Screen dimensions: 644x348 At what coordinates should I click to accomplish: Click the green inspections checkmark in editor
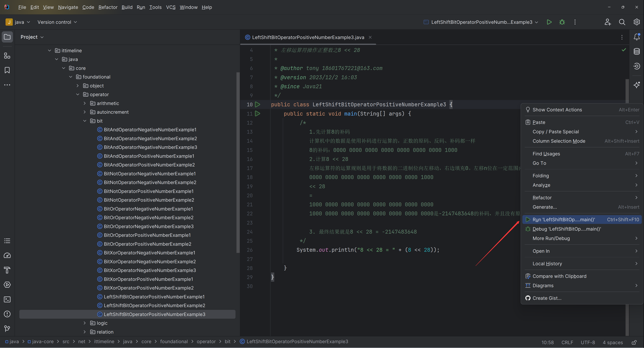coord(624,50)
